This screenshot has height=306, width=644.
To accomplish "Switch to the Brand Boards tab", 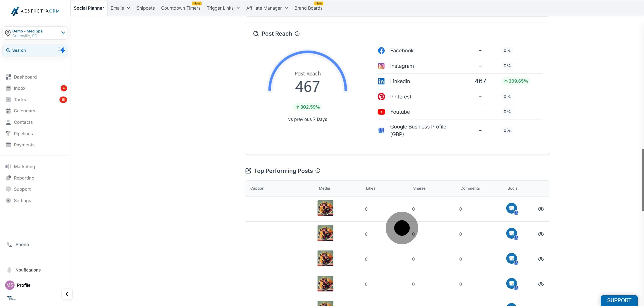I will 308,8.
